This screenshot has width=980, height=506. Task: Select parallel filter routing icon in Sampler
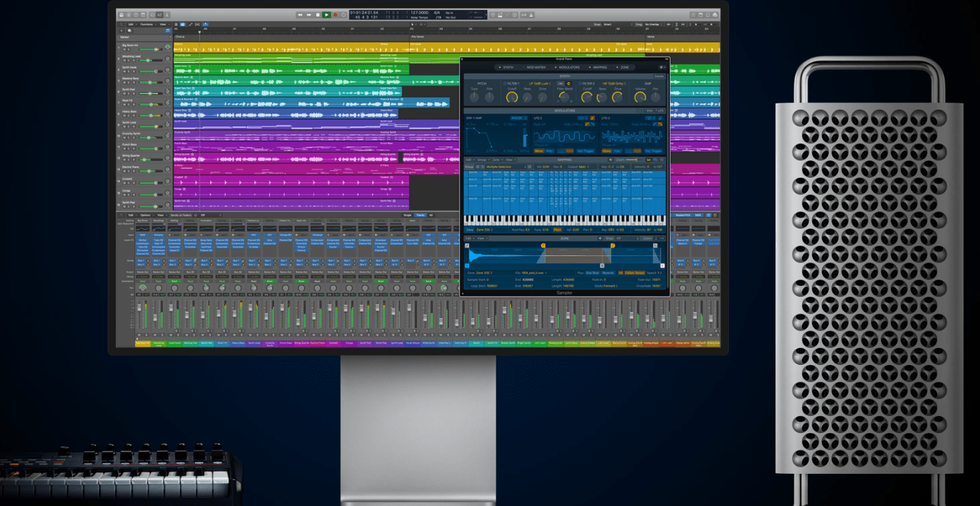pos(569,84)
